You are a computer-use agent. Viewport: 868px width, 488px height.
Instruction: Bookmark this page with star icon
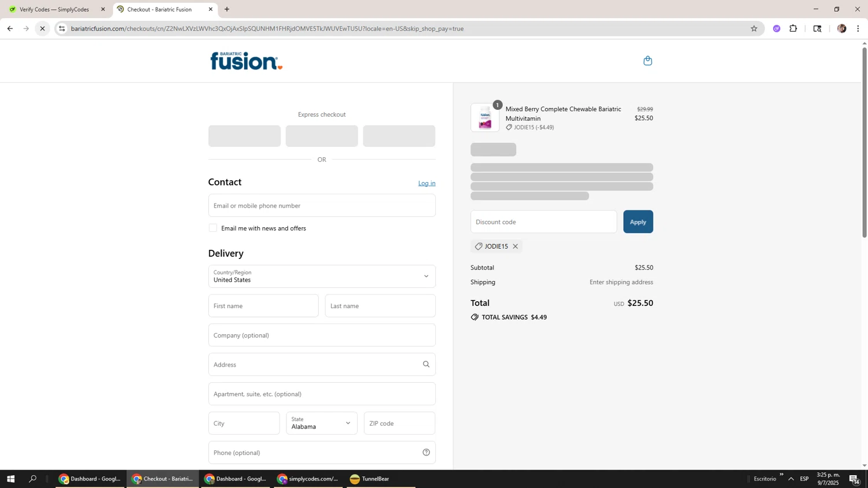753,28
